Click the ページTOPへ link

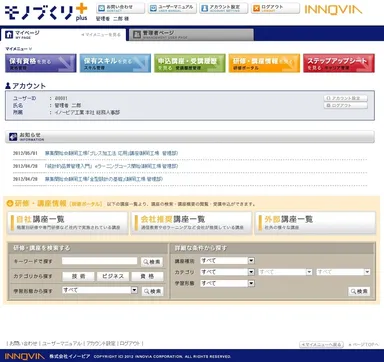(x=363, y=344)
